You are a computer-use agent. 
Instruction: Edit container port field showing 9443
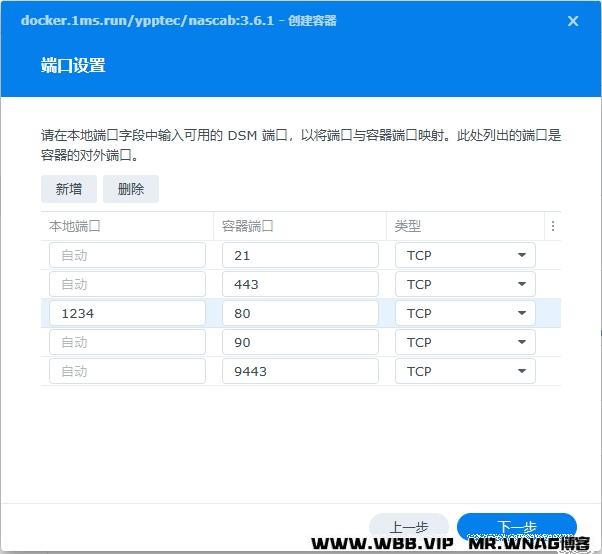point(300,371)
